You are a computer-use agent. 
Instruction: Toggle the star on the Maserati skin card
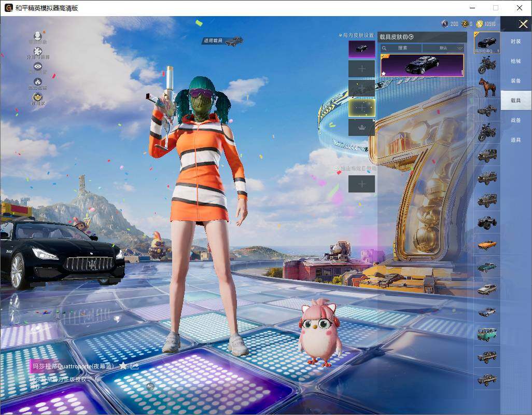click(383, 73)
